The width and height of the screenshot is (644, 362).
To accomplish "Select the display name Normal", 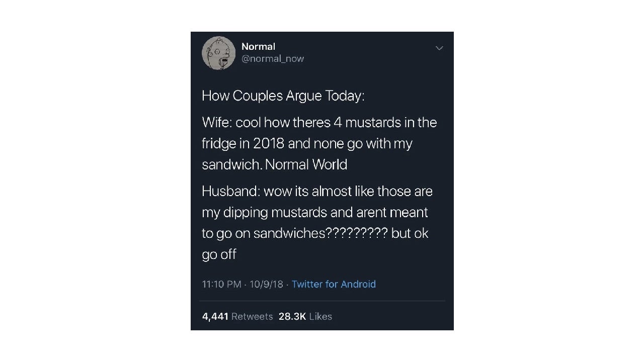I will pos(258,46).
